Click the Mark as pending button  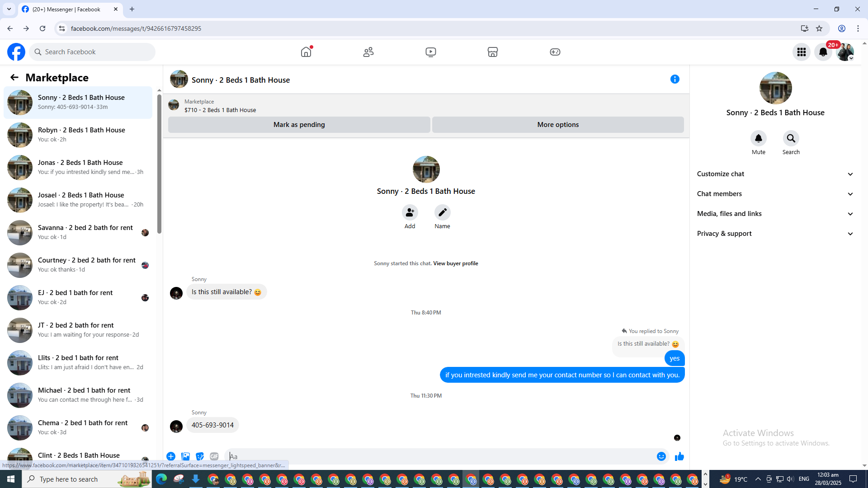[299, 125]
